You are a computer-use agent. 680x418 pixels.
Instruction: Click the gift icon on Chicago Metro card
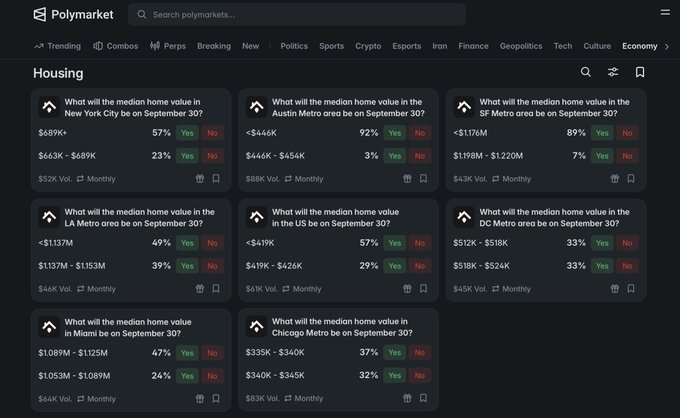coord(407,398)
